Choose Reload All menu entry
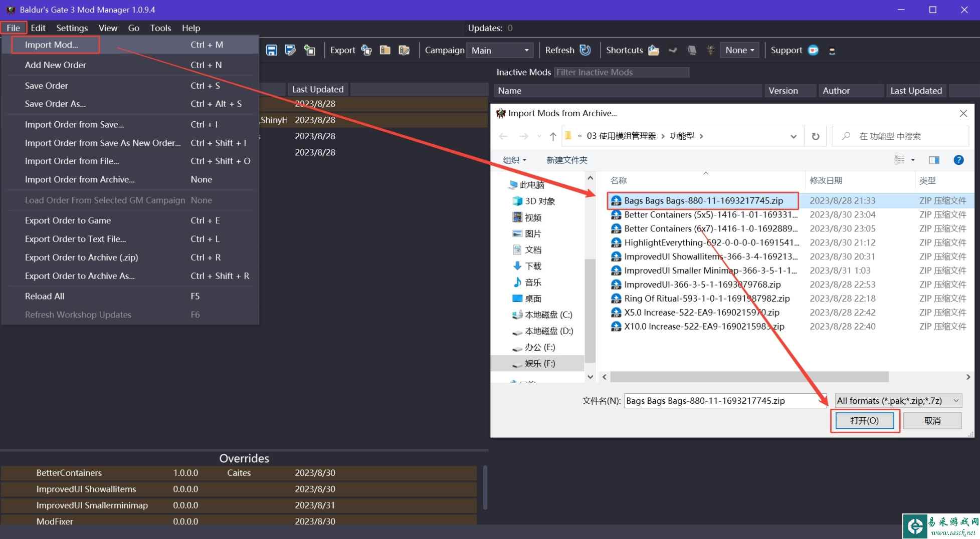This screenshot has height=539, width=980. (x=130, y=296)
